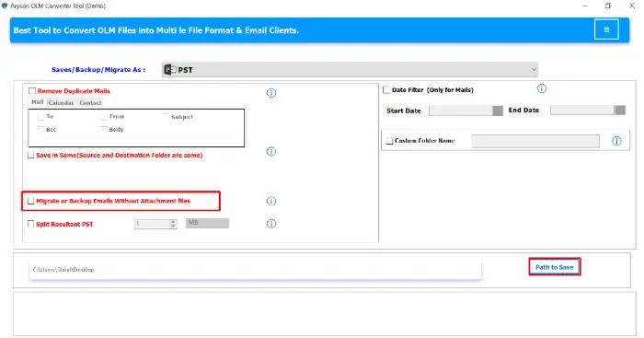Image resolution: width=644 pixels, height=338 pixels.
Task: Tick the Subject field checkbox
Action: click(x=166, y=117)
